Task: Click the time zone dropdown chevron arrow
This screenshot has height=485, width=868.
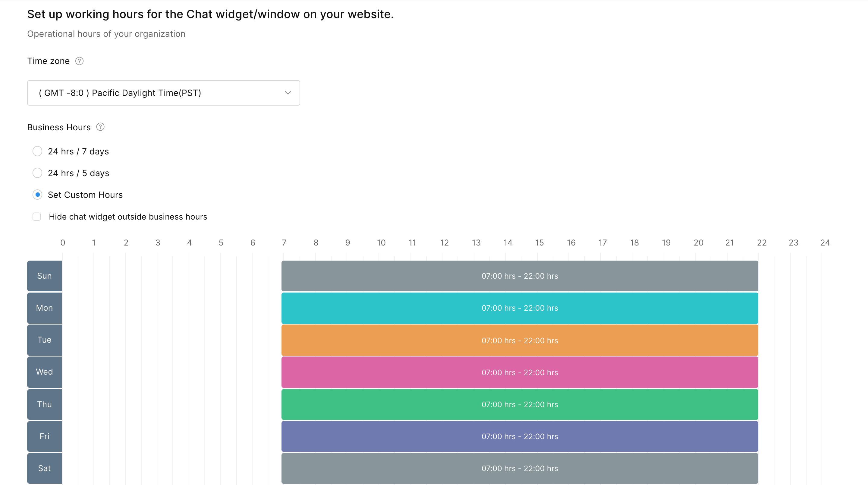Action: pos(288,93)
